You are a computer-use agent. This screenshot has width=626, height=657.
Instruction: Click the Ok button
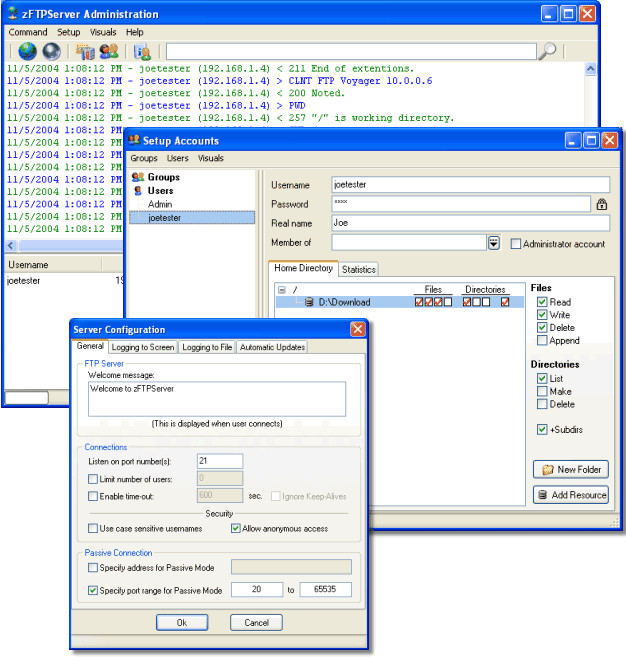(182, 622)
